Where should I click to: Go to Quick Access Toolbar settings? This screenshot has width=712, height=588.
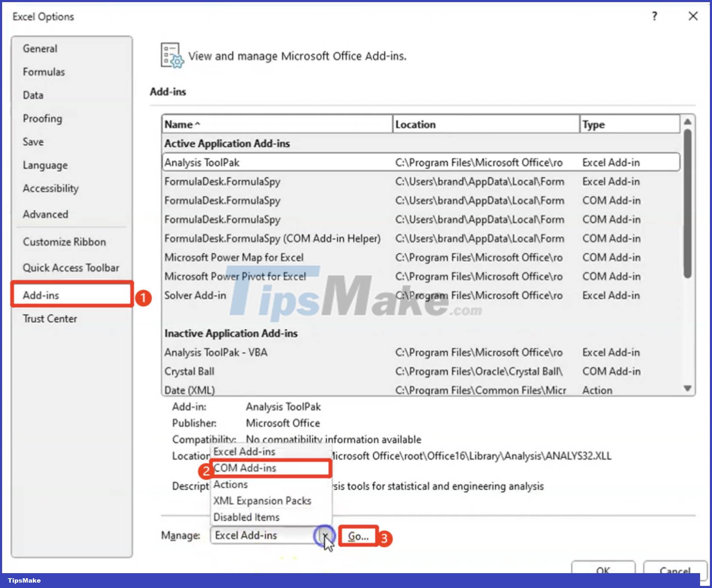(x=71, y=268)
